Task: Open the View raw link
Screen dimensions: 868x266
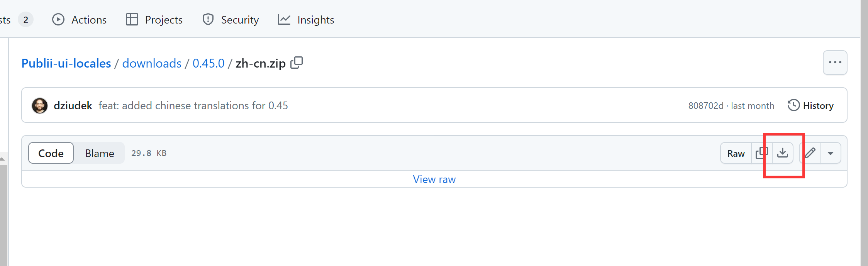Action: tap(434, 179)
